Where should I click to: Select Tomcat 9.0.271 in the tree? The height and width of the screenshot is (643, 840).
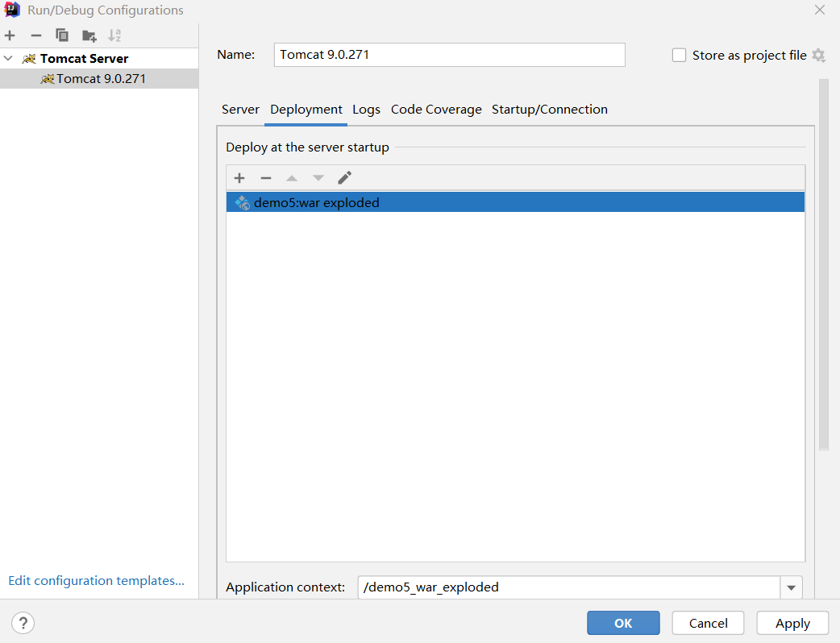(x=99, y=79)
